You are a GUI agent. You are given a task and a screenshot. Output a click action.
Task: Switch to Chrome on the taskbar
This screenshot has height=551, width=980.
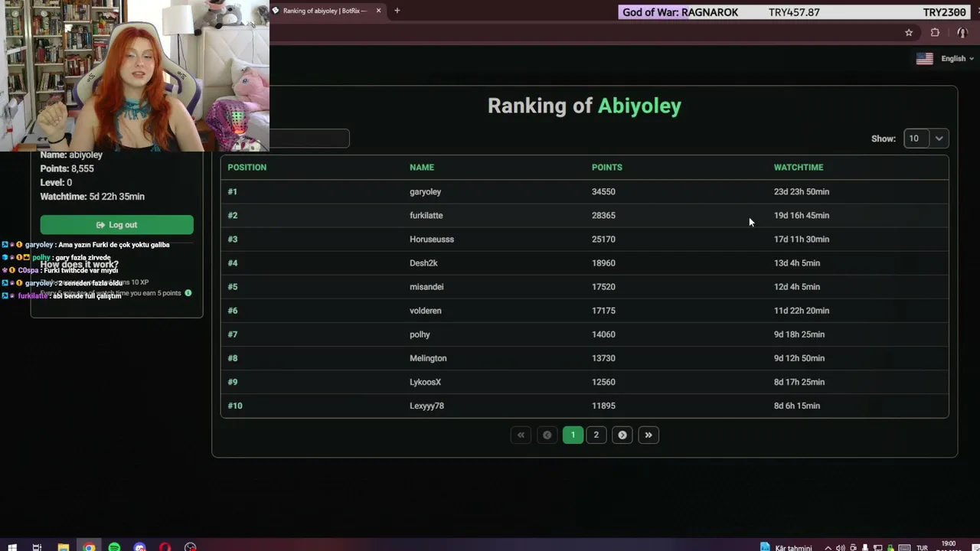point(89,547)
